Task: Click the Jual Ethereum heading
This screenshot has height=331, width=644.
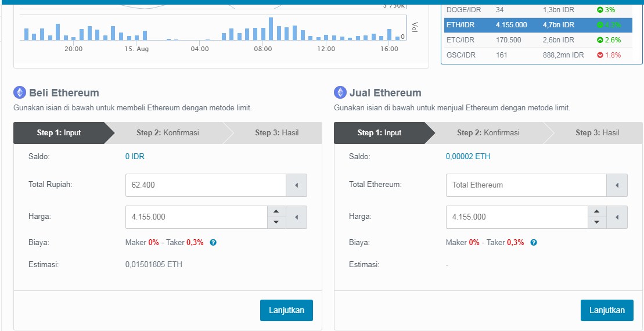Action: click(385, 92)
